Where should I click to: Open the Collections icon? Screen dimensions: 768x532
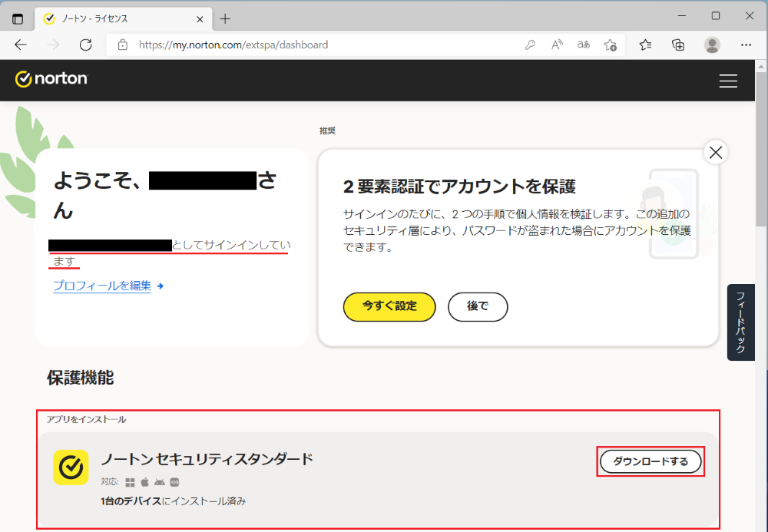(678, 45)
